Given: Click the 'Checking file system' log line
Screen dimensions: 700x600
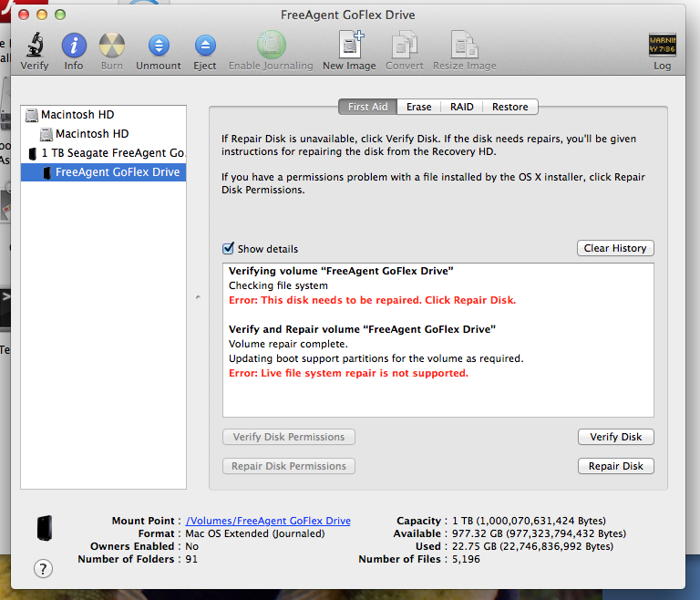Looking at the screenshot, I should (278, 285).
